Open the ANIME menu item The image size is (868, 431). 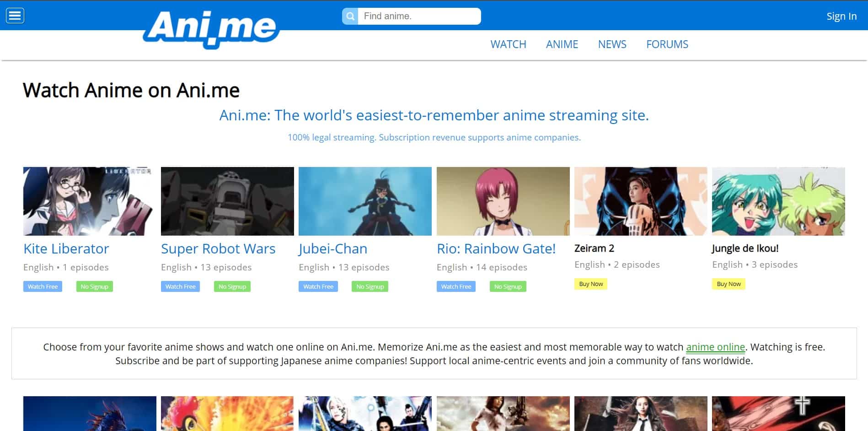562,44
